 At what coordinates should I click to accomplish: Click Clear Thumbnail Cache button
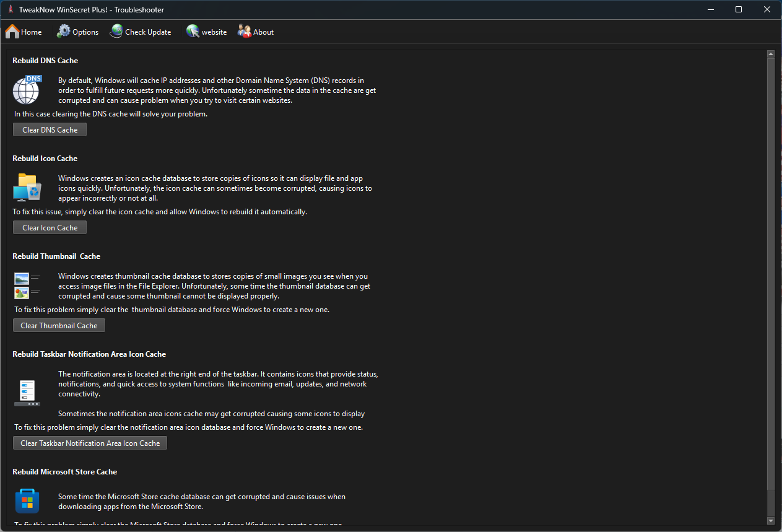(59, 325)
